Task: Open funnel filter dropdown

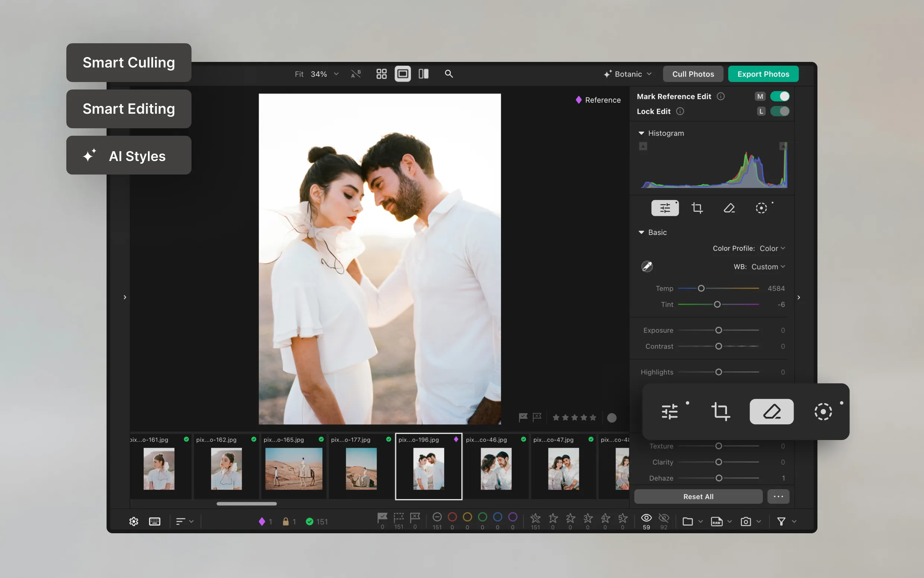Action: pos(787,521)
